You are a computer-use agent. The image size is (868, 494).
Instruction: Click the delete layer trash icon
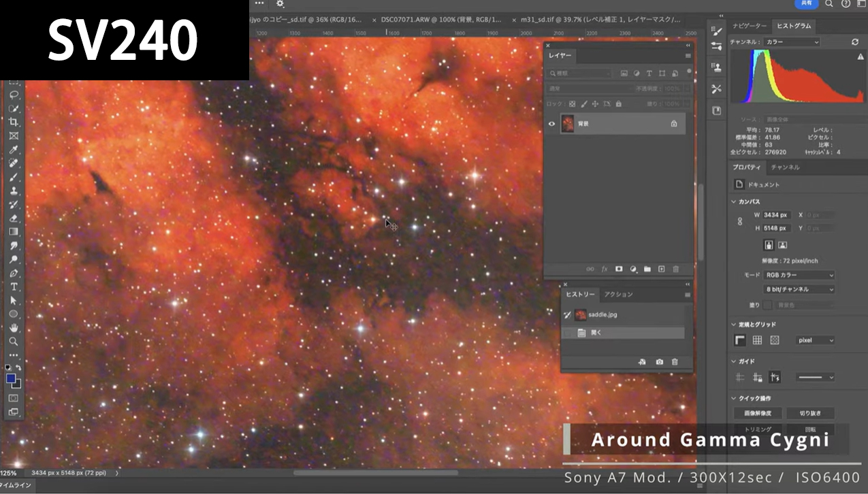pyautogui.click(x=675, y=269)
